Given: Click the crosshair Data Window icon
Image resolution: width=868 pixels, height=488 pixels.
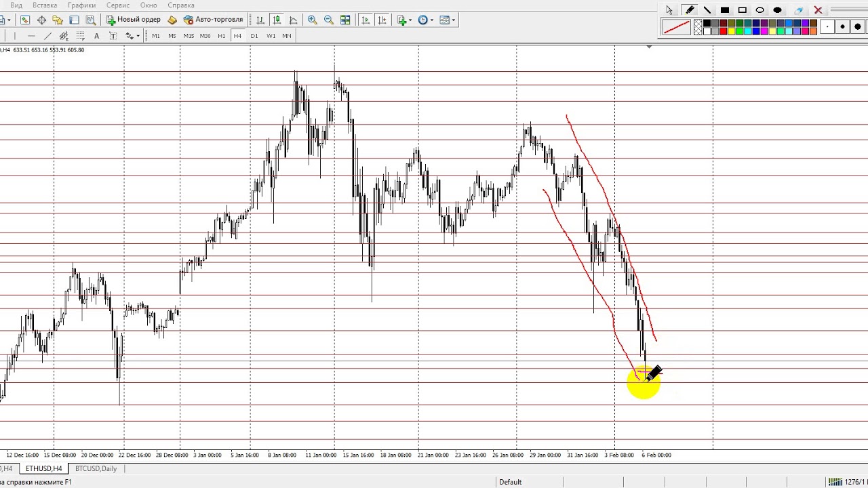Looking at the screenshot, I should [x=42, y=20].
